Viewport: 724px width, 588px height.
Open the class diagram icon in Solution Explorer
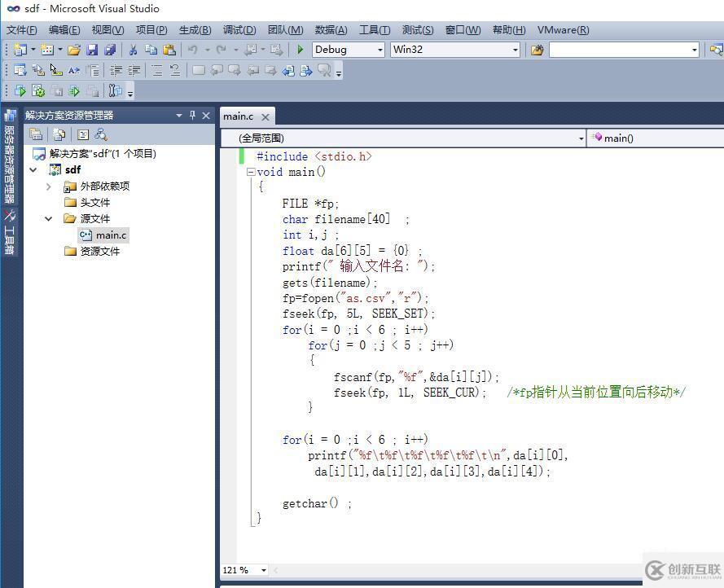coord(101,134)
